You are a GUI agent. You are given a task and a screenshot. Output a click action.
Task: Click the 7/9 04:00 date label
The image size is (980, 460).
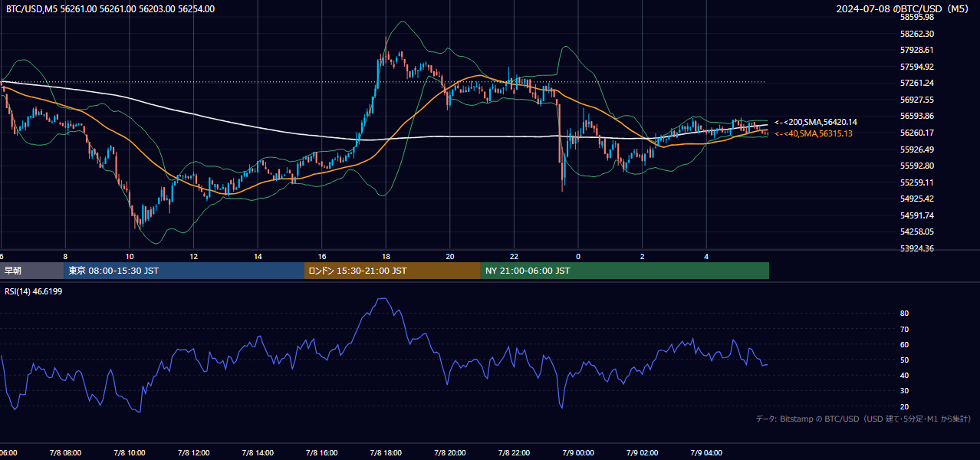tap(705, 453)
